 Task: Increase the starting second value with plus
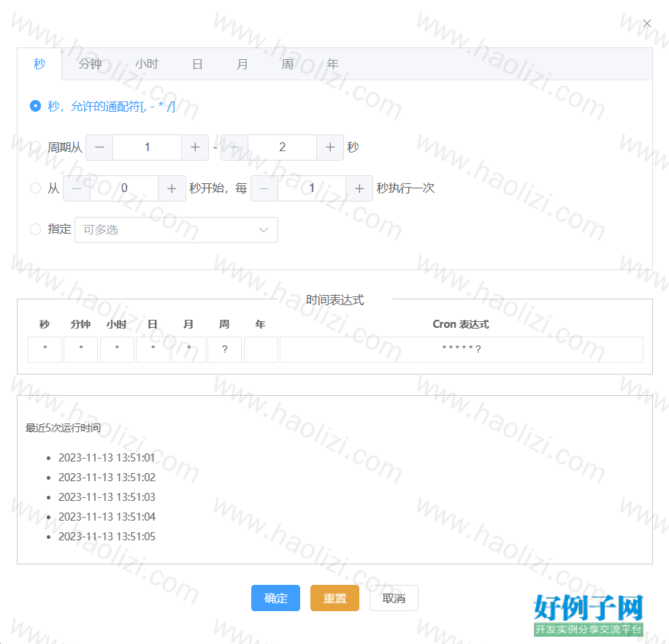(172, 188)
